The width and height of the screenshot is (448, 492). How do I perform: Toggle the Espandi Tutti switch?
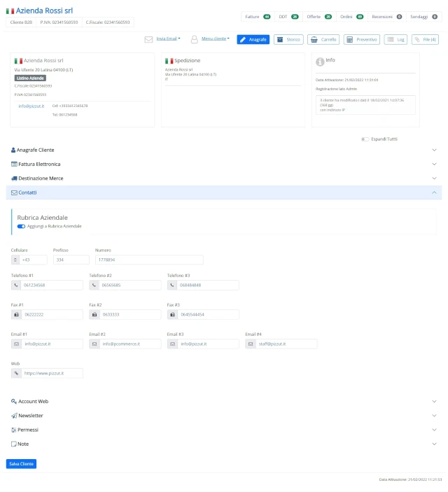point(365,139)
